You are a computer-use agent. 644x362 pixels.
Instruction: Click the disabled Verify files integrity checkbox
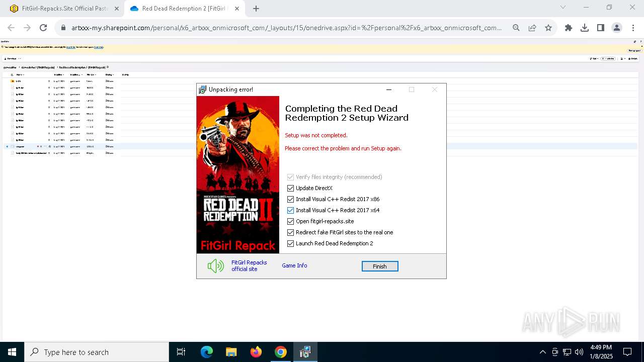coord(290,177)
